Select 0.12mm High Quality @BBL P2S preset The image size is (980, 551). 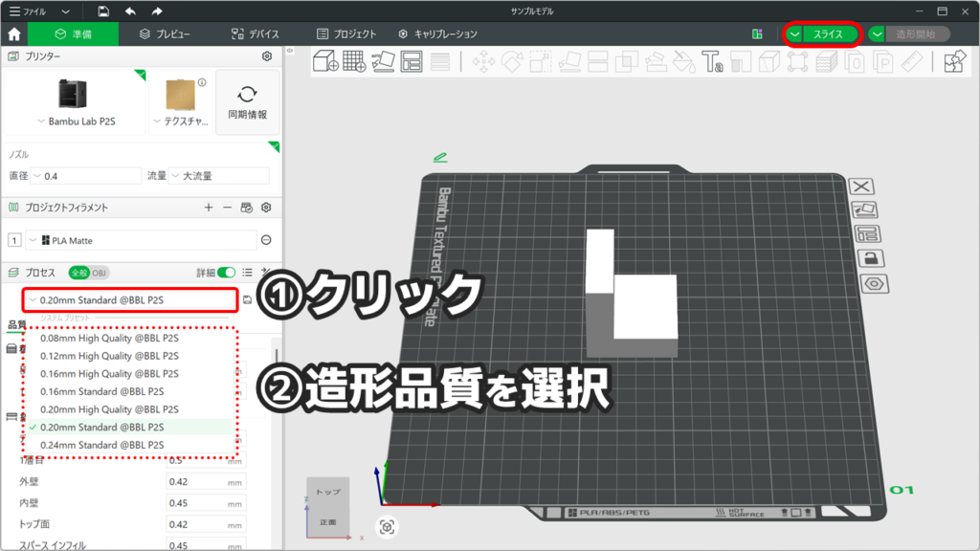[109, 356]
